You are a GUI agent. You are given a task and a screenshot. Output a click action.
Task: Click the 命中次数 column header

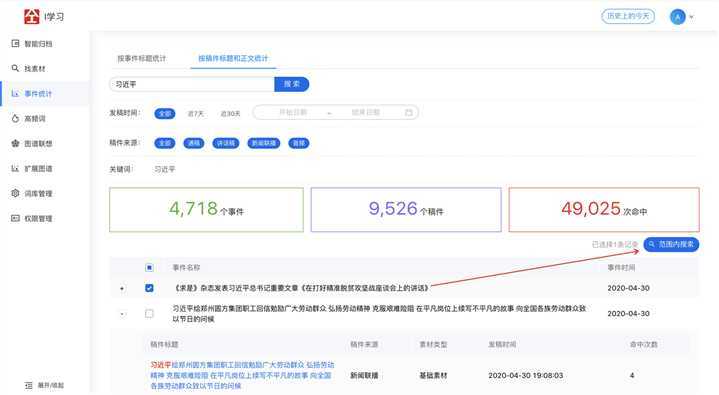pyautogui.click(x=644, y=344)
